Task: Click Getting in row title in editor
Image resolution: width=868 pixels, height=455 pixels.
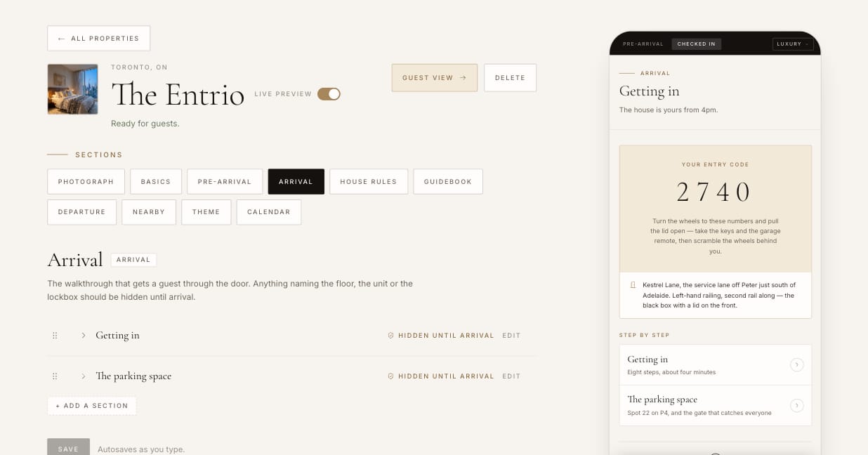Action: [118, 336]
